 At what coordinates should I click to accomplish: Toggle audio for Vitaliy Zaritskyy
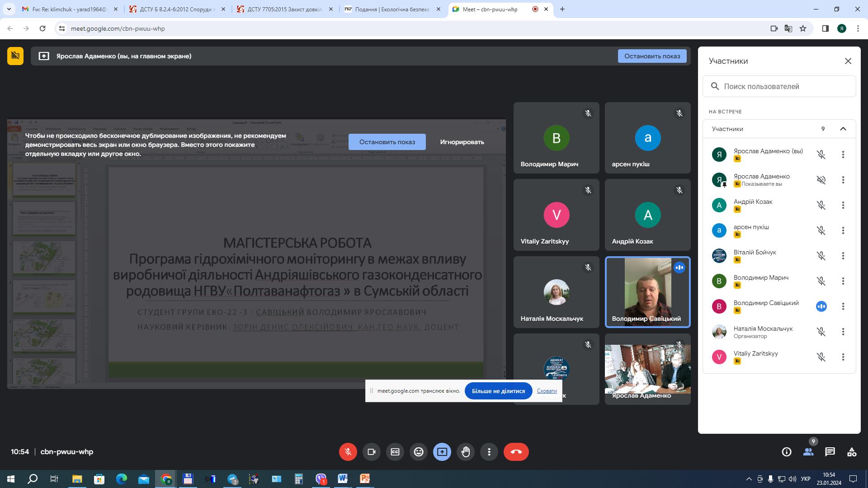821,357
